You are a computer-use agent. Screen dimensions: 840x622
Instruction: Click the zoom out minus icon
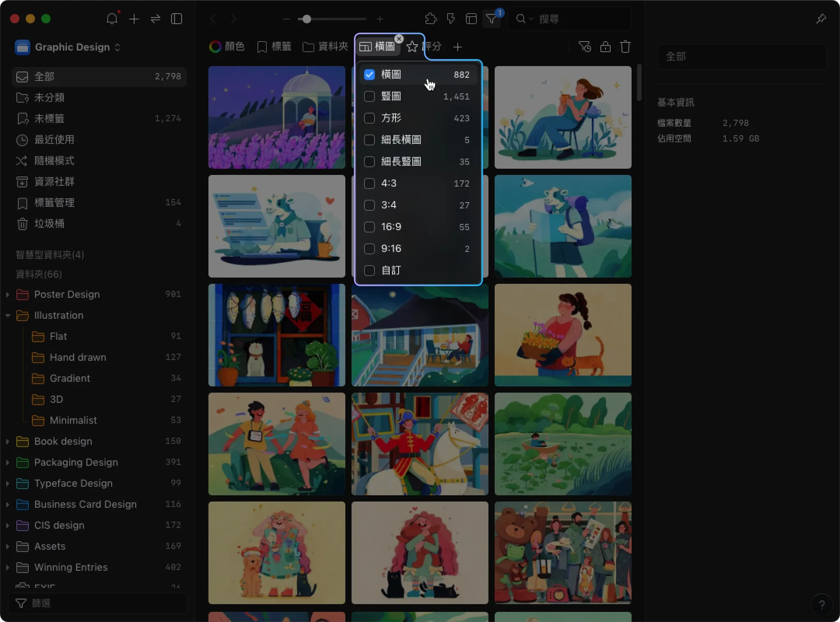(x=286, y=19)
